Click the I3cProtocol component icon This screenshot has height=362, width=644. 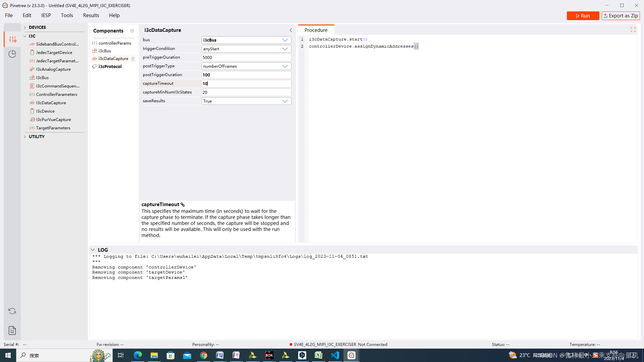[94, 66]
